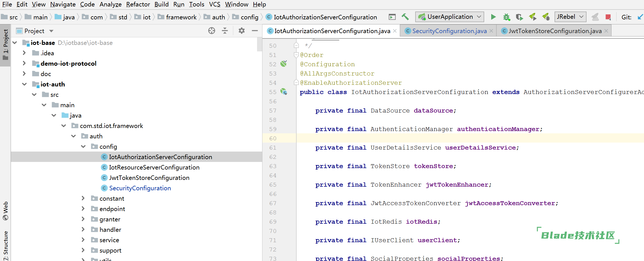Start debugging with the green bug icon
Image resolution: width=644 pixels, height=261 pixels.
[506, 17]
